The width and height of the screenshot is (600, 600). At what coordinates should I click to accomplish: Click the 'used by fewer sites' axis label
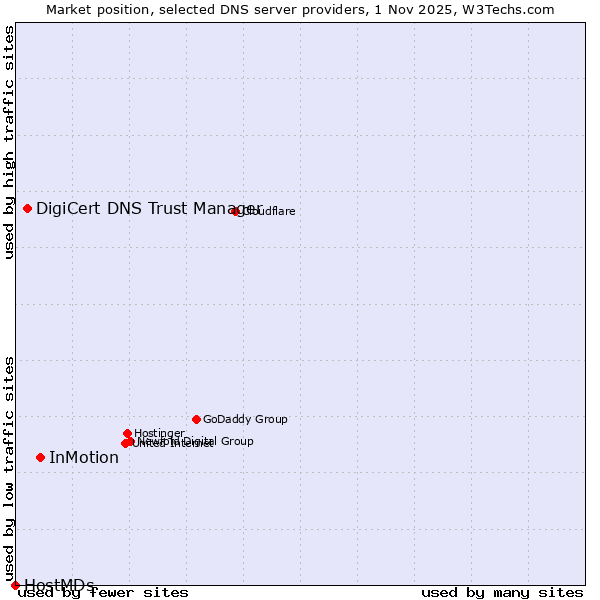click(x=104, y=593)
